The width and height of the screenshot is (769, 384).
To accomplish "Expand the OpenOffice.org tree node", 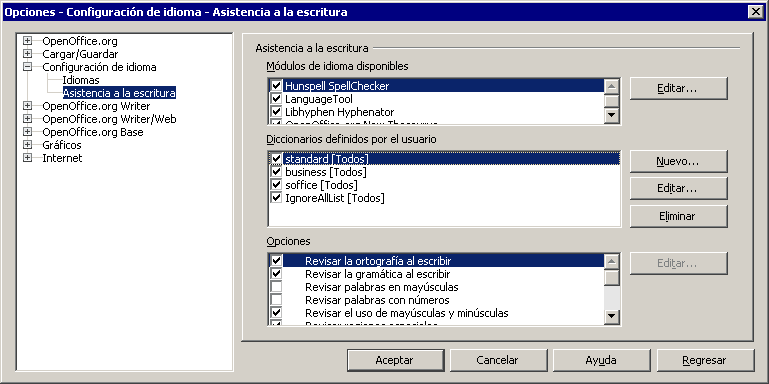I will [x=27, y=41].
